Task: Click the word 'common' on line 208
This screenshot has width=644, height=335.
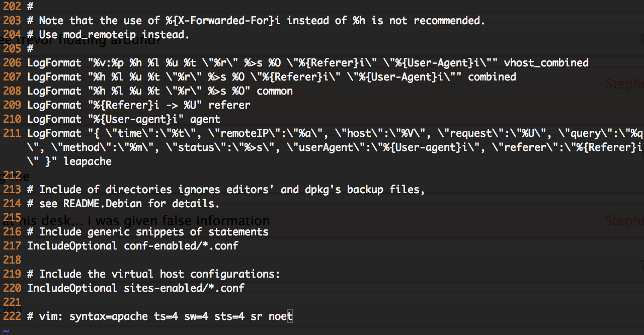Action: coord(274,91)
